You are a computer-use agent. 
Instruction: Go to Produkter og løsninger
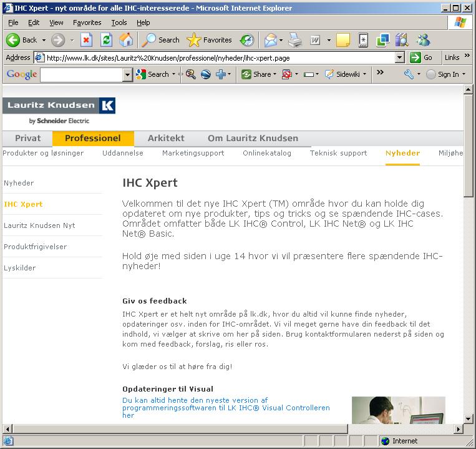tap(43, 153)
